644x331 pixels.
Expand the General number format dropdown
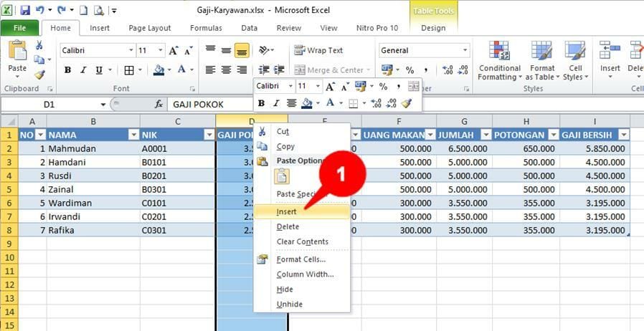(465, 51)
